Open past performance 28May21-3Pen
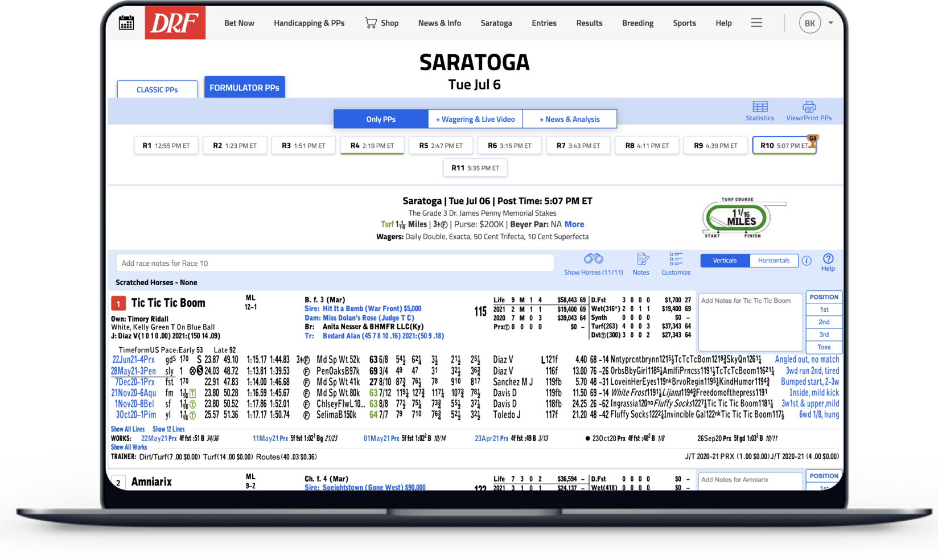Viewport: 938px width, 560px height. [134, 370]
